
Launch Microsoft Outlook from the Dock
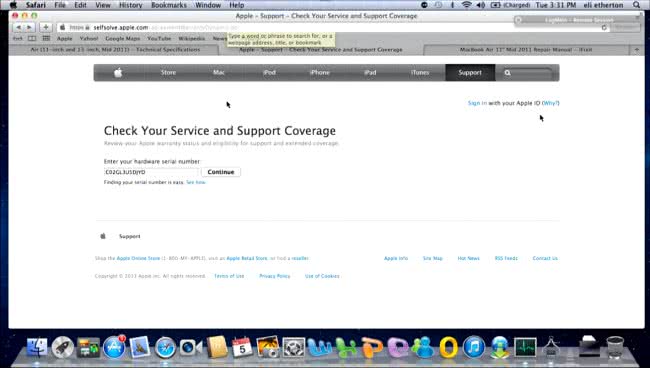[x=449, y=347]
